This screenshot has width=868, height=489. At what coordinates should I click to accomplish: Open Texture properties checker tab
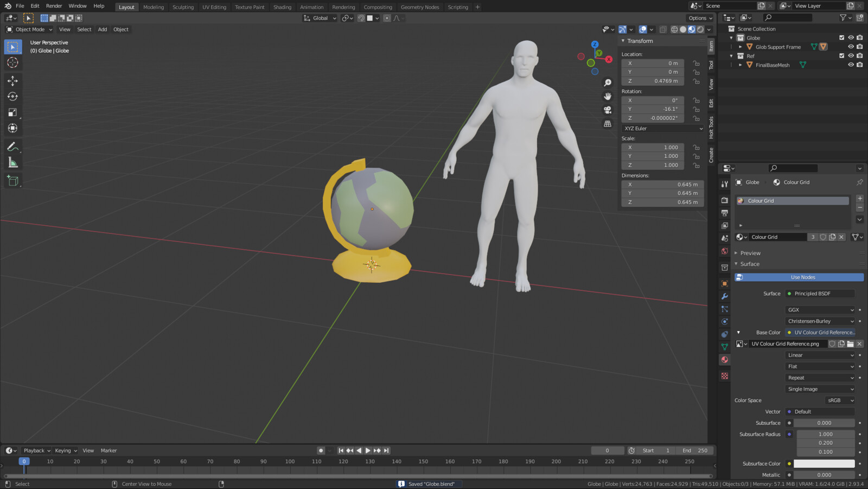tap(725, 376)
